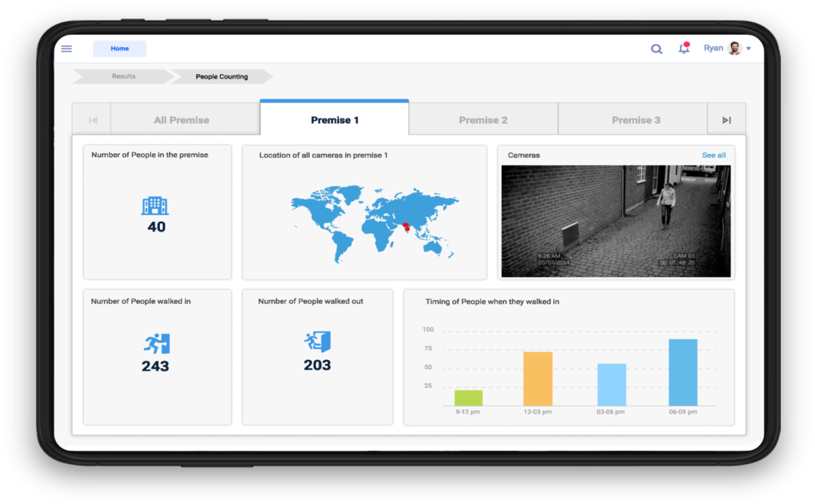This screenshot has width=815, height=504.
Task: Switch to Premise 2 tab
Action: [x=483, y=120]
